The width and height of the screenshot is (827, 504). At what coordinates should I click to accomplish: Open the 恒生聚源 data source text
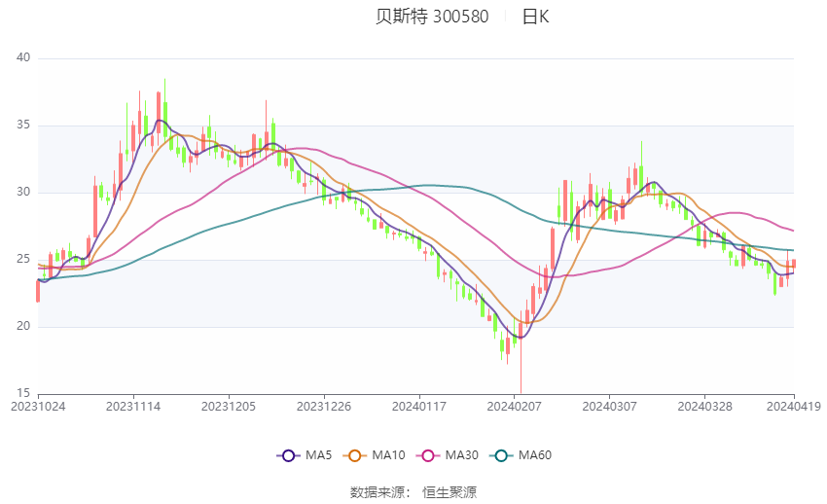point(449,492)
